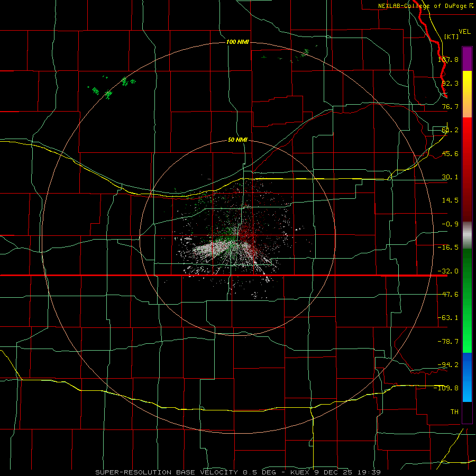Screen dimensions: 476x476
Task: Click the Super-Resolution Base Velocity caption
Action: tap(238, 472)
